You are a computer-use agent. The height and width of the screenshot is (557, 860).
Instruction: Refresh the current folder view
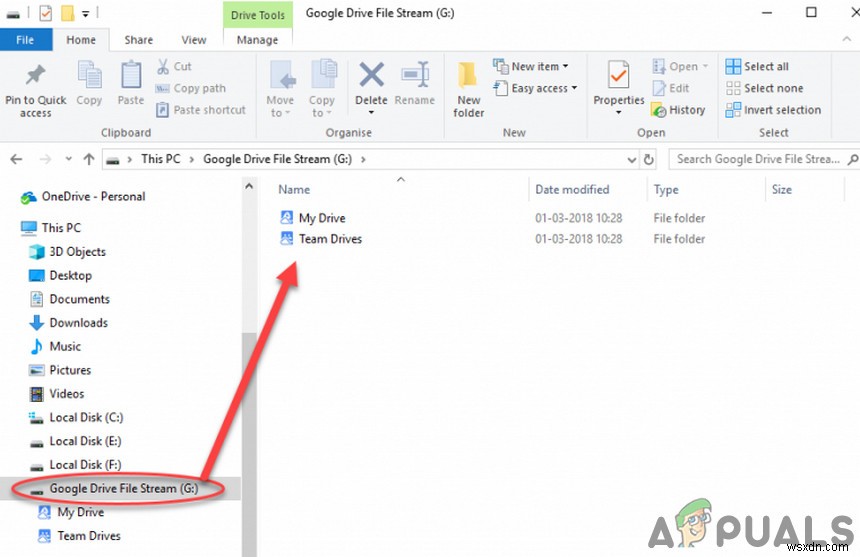[x=649, y=160]
